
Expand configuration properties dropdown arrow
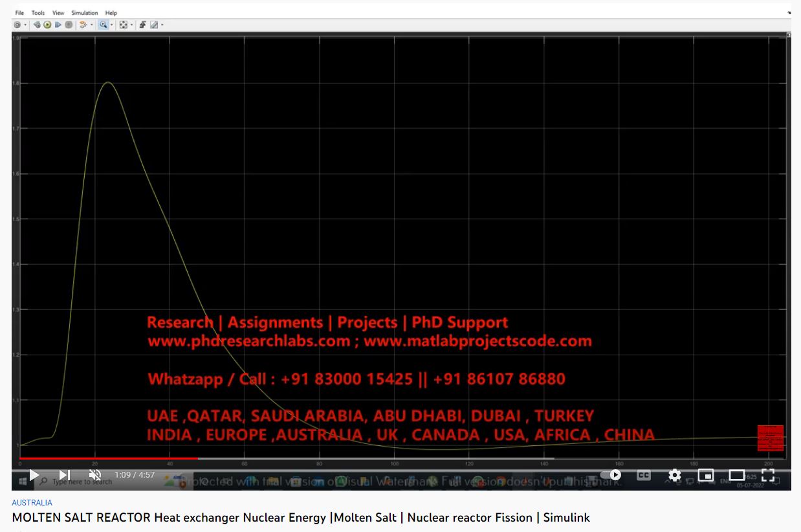[25, 25]
